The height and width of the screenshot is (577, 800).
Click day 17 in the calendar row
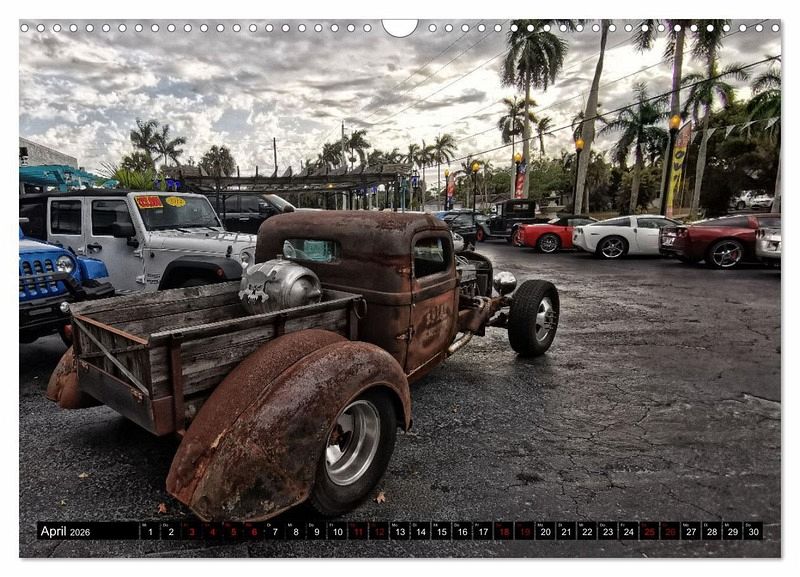pos(482,531)
